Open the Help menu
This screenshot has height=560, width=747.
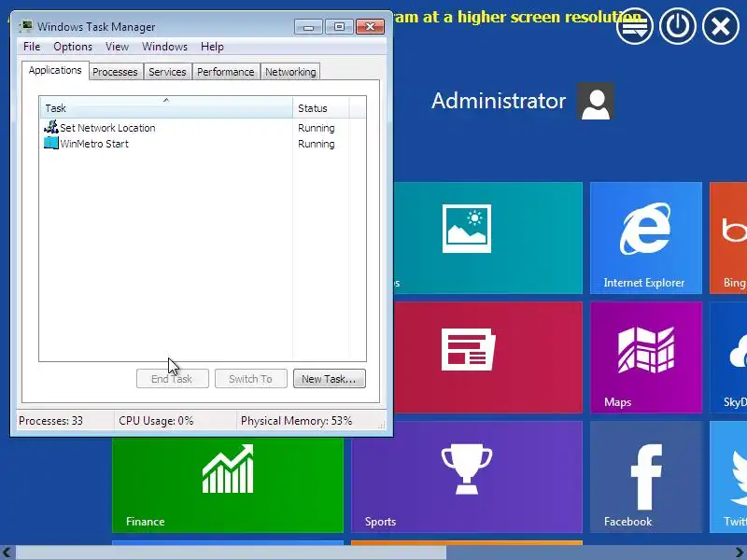click(212, 47)
